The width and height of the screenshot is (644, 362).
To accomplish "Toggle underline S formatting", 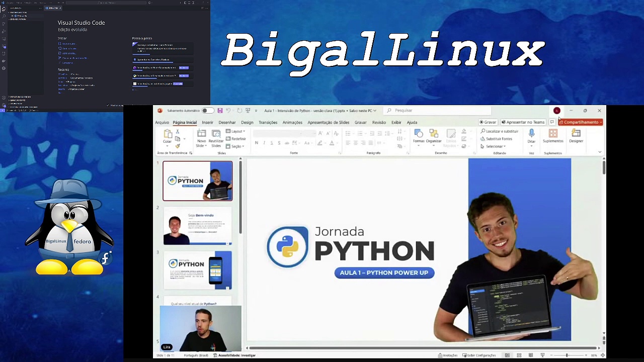I will [272, 143].
